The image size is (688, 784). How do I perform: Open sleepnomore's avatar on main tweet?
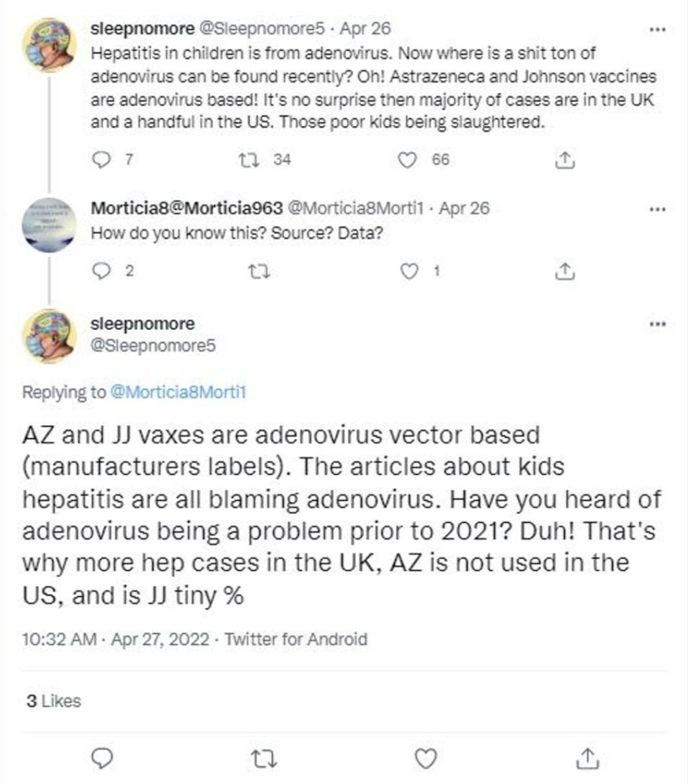49,336
